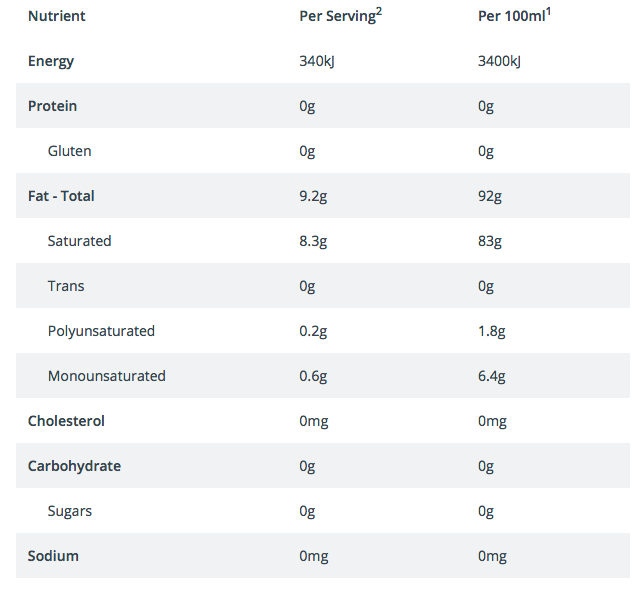Select the Carbohydrate row label
Image resolution: width=643 pixels, height=589 pixels.
click(x=74, y=466)
